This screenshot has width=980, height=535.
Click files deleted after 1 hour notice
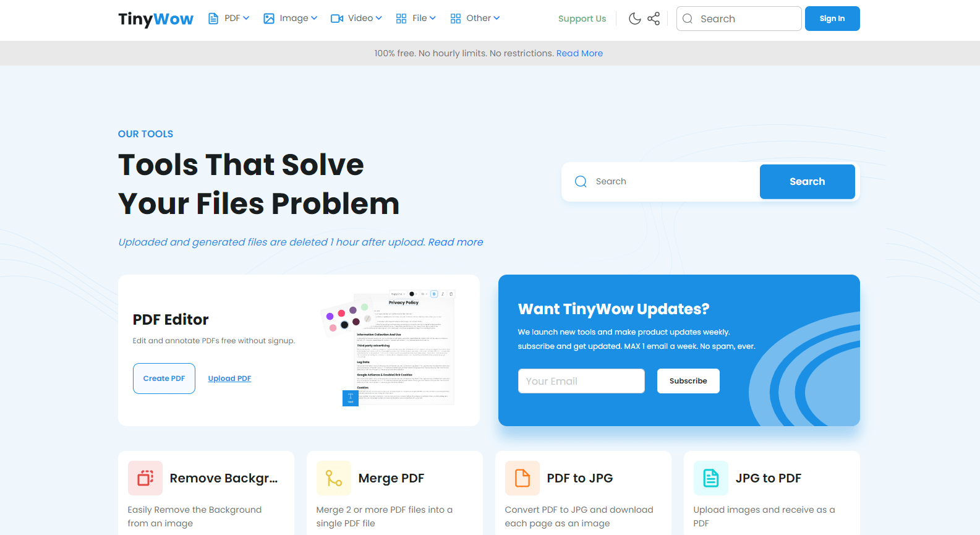(300, 242)
